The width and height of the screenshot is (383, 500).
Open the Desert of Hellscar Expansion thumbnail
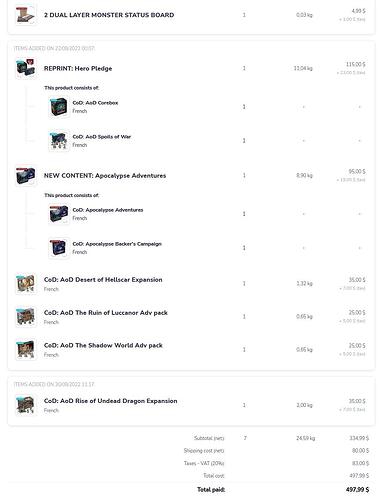pos(26,284)
